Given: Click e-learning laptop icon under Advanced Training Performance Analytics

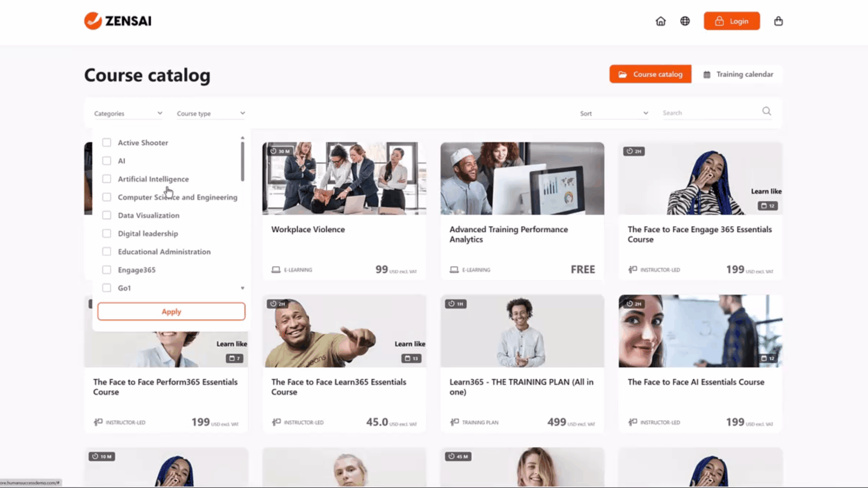Looking at the screenshot, I should tap(454, 270).
